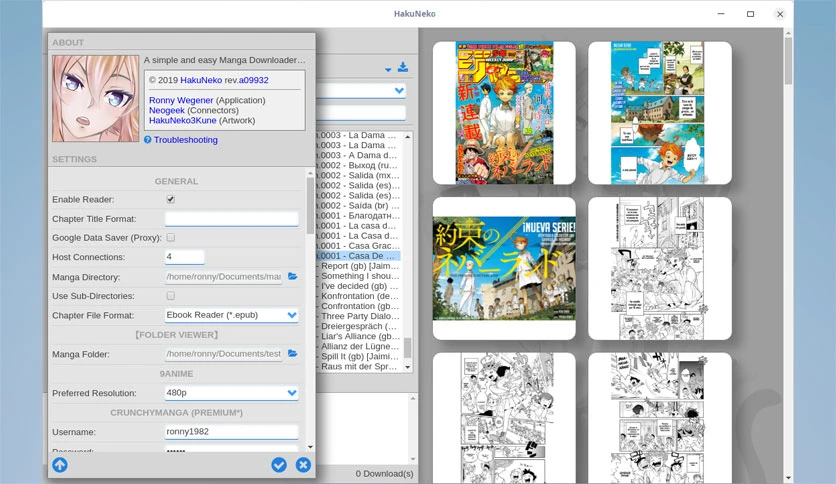836x484 pixels.
Task: Select chapter 'Konfrontation (de'
Action: pyautogui.click(x=358, y=296)
